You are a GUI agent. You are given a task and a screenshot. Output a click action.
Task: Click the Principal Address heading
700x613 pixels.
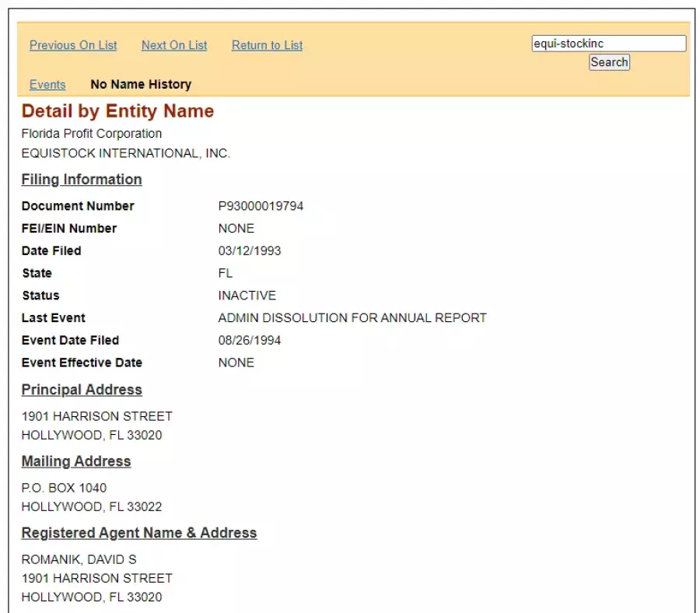point(82,390)
